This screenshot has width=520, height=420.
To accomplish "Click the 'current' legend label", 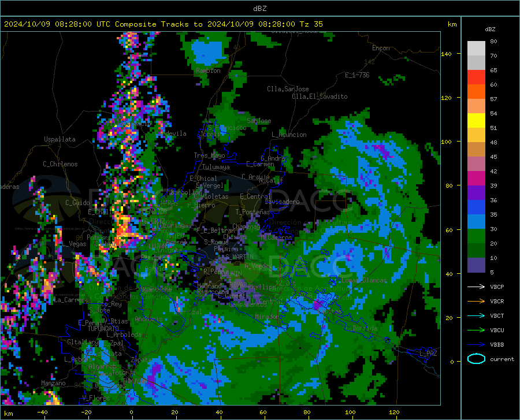I will pos(502,359).
